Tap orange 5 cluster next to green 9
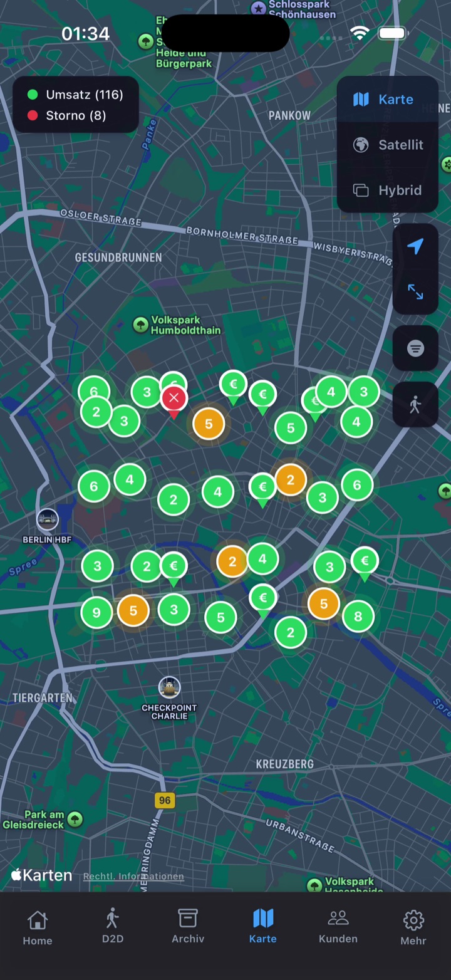 [x=133, y=610]
